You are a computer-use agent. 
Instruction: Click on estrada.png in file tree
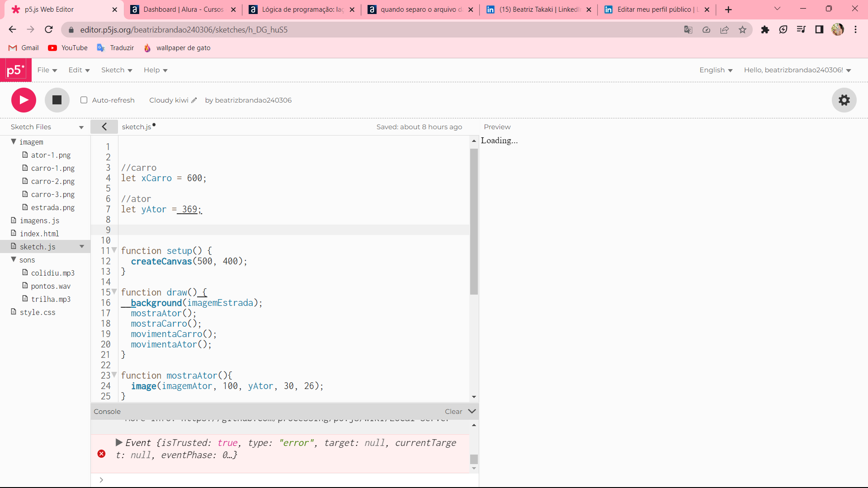[x=52, y=207]
